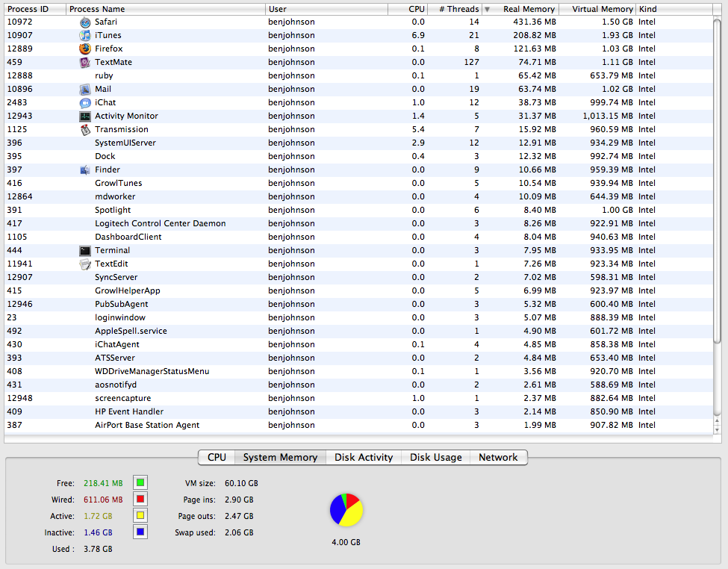The height and width of the screenshot is (569, 728).
Task: Click the iTunes process icon
Action: coord(85,35)
